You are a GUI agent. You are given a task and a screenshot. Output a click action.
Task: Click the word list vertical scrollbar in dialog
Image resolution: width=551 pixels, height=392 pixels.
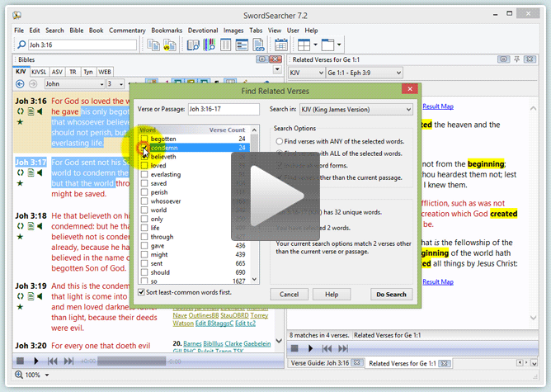tap(254, 205)
